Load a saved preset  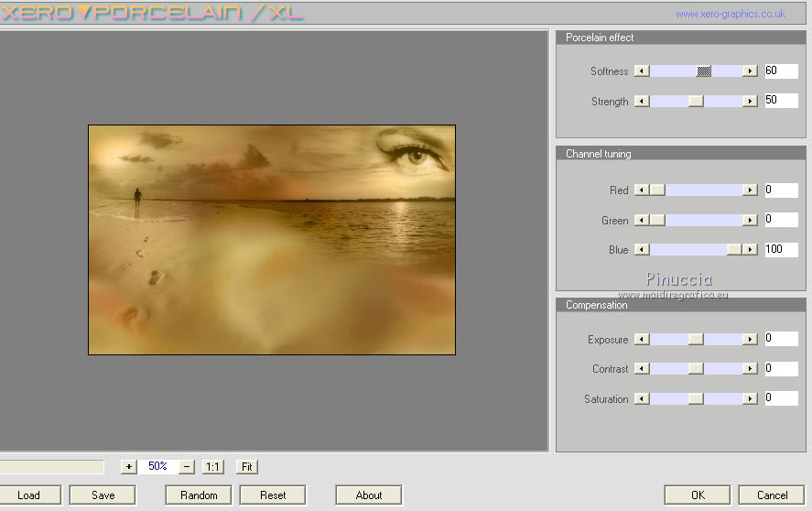coord(28,495)
